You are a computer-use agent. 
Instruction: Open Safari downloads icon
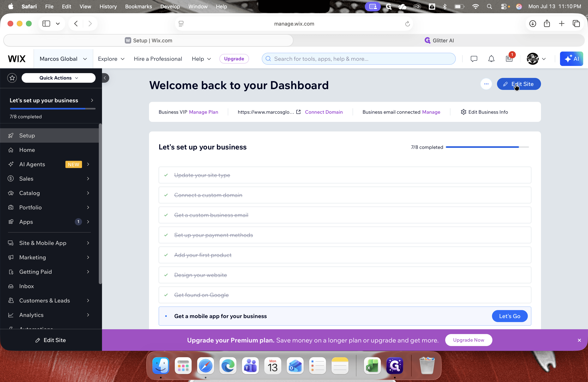click(x=532, y=24)
